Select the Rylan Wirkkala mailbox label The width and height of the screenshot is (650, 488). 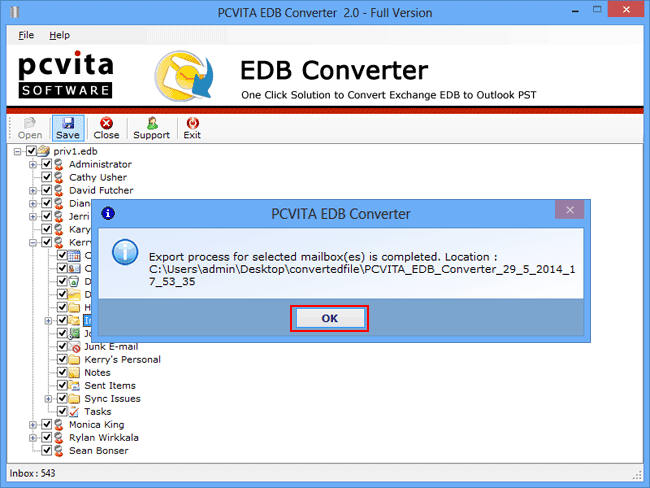[x=104, y=438]
